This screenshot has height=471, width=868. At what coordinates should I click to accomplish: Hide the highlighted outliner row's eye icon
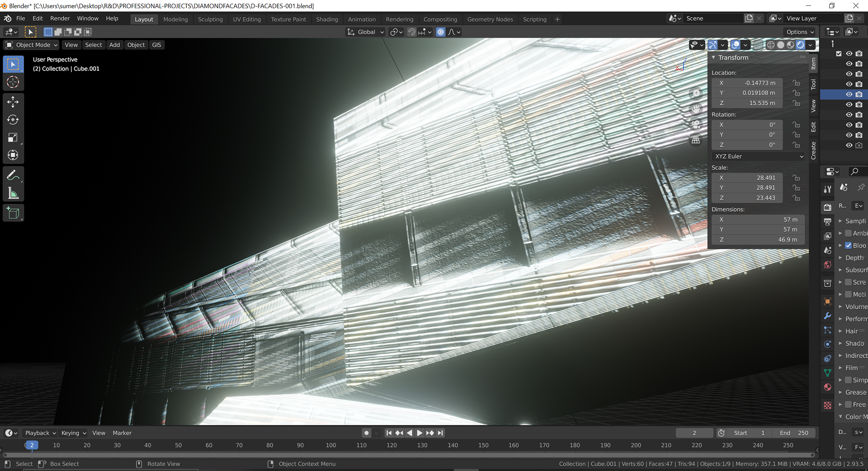pyautogui.click(x=849, y=94)
